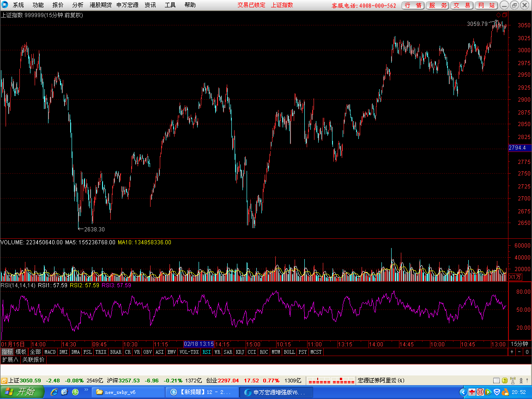Switch indicator to DMA
532x399 pixels.
[x=75, y=352]
